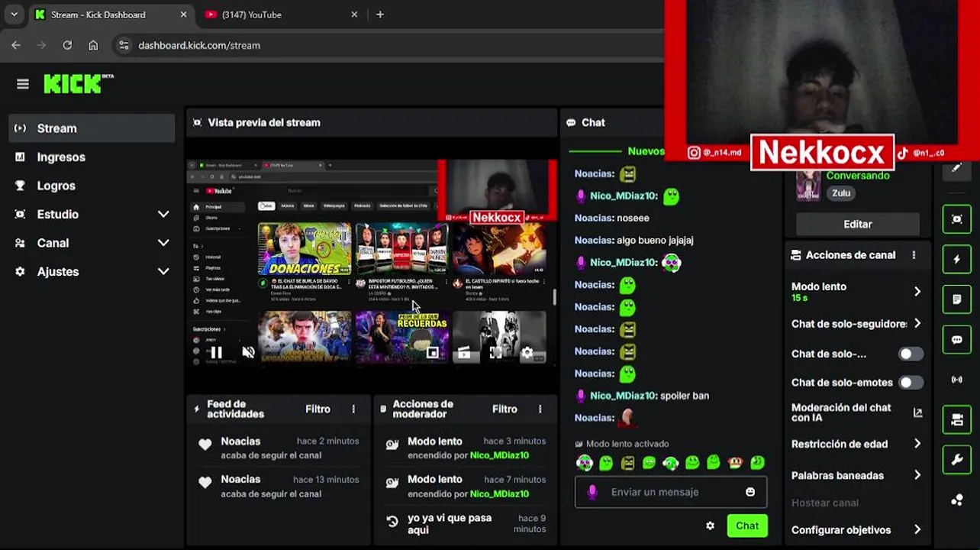
Task: Click Nico_MDiaz10 in three-minute-old Modo lento entry
Action: coord(499,455)
